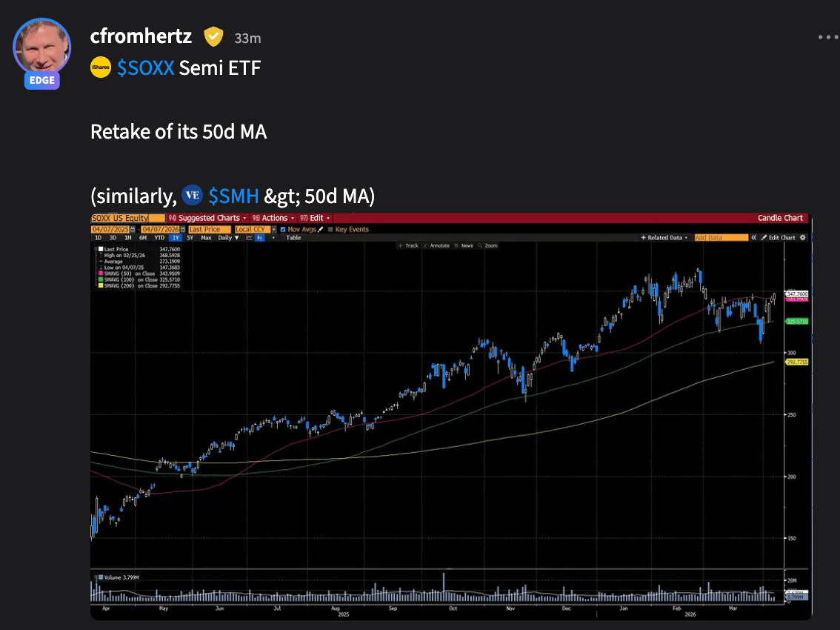
Task: Select the 3D time range tab
Action: (113, 237)
